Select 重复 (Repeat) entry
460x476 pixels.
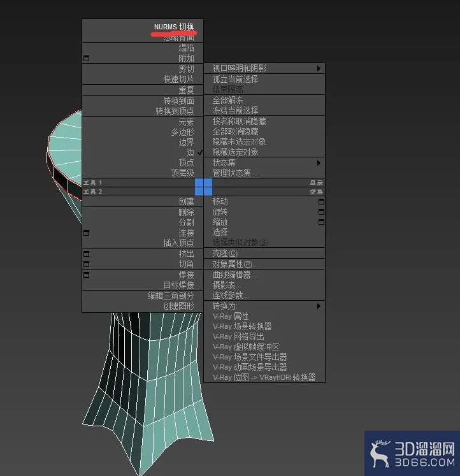click(x=186, y=90)
